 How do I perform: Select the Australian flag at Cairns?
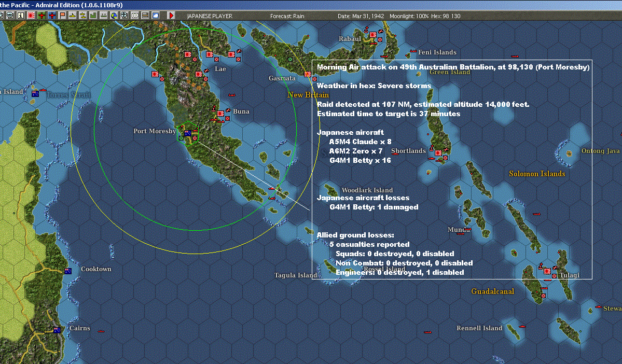[57, 330]
